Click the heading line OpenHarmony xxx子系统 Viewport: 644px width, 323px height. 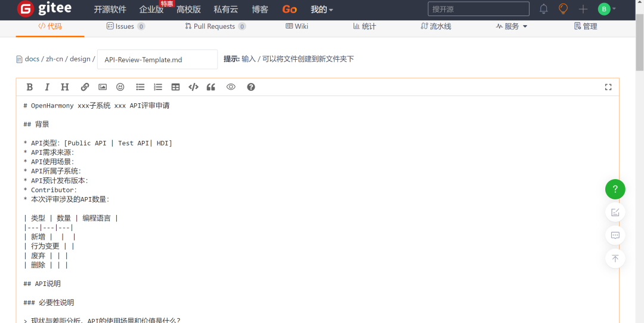pyautogui.click(x=97, y=106)
